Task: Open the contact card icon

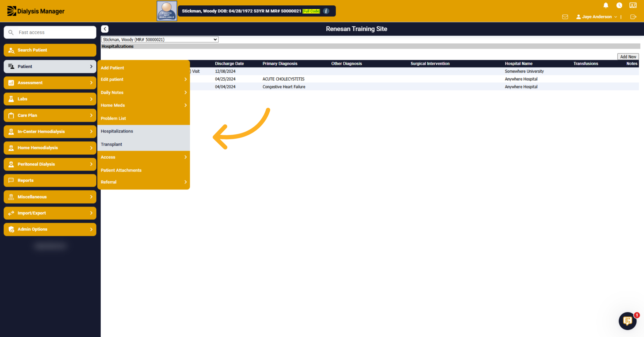Action: (633, 5)
